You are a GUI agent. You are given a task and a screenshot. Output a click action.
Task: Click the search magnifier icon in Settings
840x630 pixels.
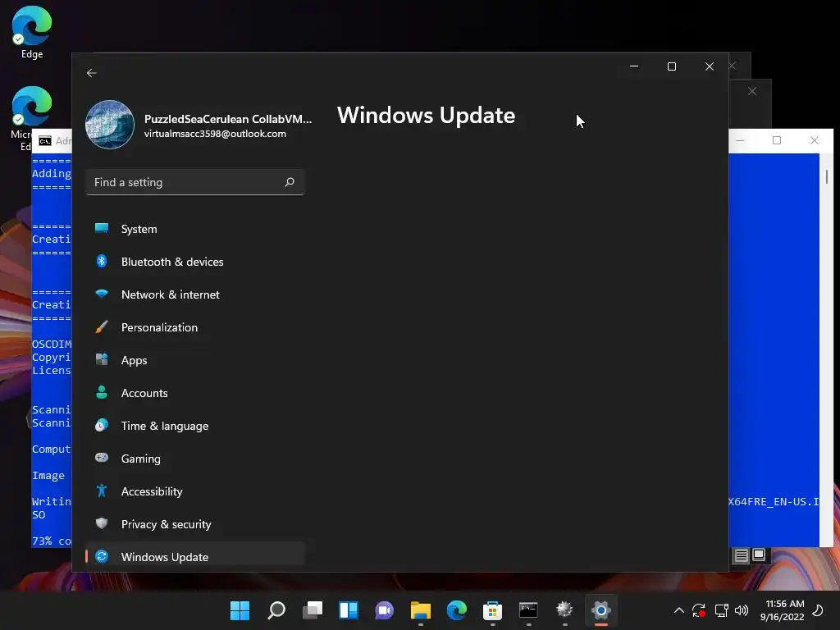pos(290,182)
